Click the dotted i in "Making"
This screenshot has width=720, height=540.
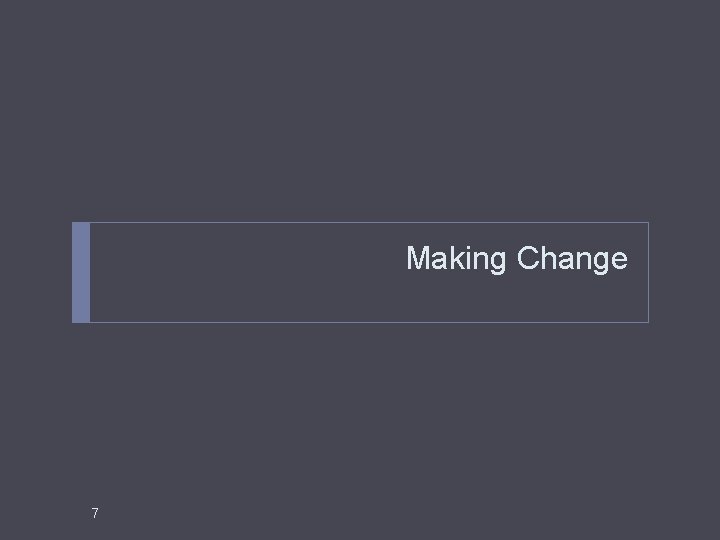[468, 258]
